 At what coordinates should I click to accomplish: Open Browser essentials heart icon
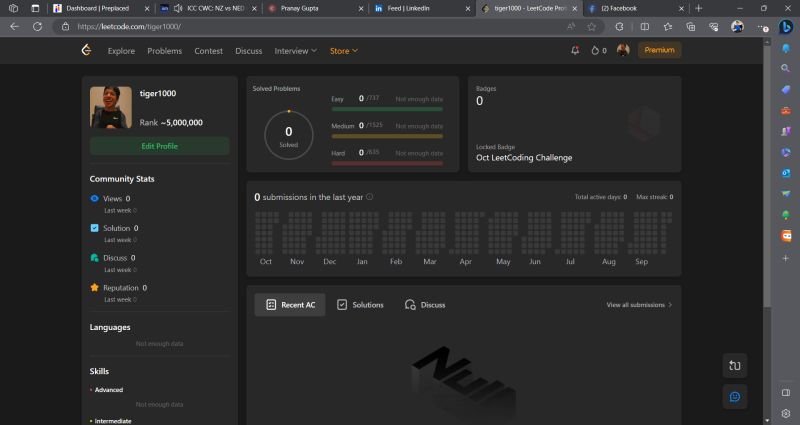[x=714, y=27]
